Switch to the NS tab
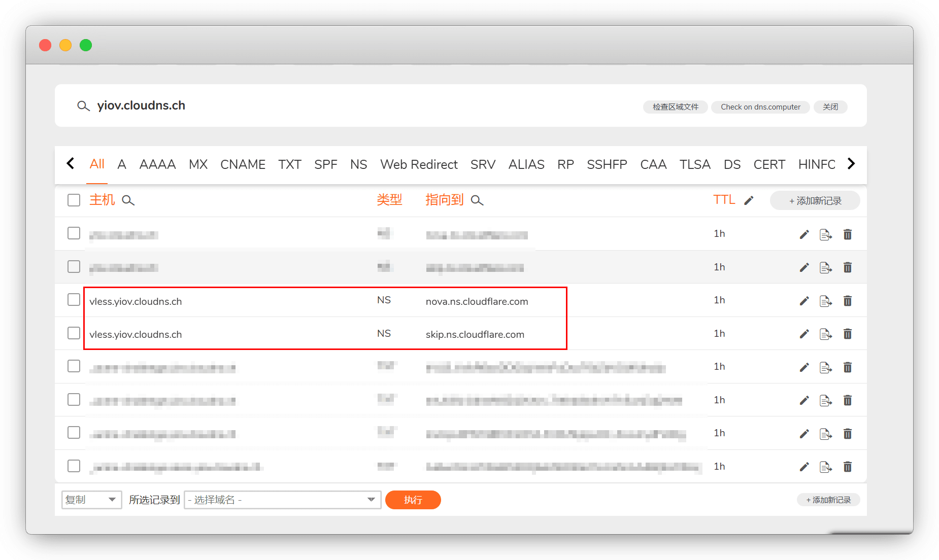The height and width of the screenshot is (560, 939). pyautogui.click(x=358, y=164)
